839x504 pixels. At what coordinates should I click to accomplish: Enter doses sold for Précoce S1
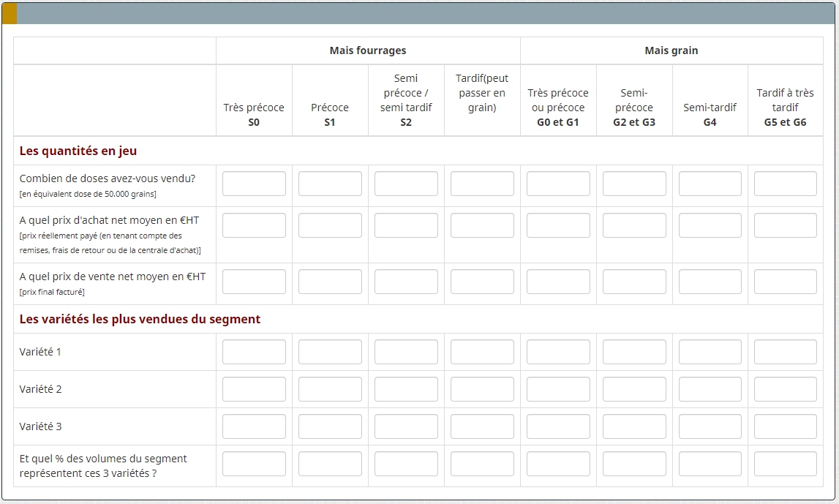click(330, 184)
